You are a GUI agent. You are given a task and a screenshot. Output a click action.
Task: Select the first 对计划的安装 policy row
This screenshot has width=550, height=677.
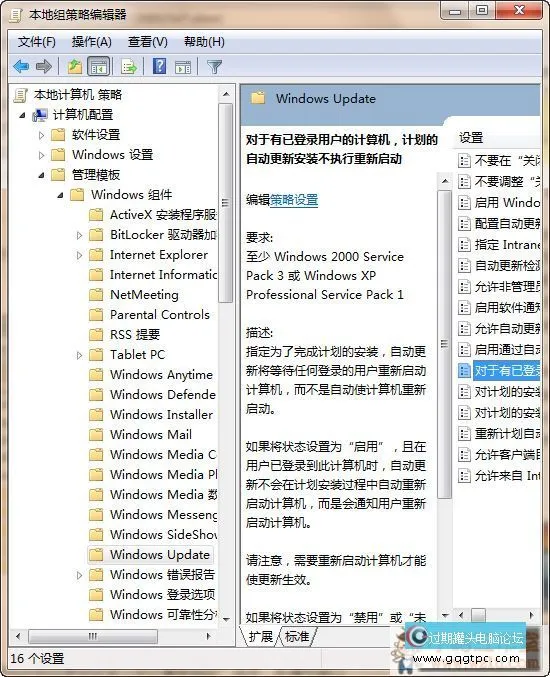499,392
